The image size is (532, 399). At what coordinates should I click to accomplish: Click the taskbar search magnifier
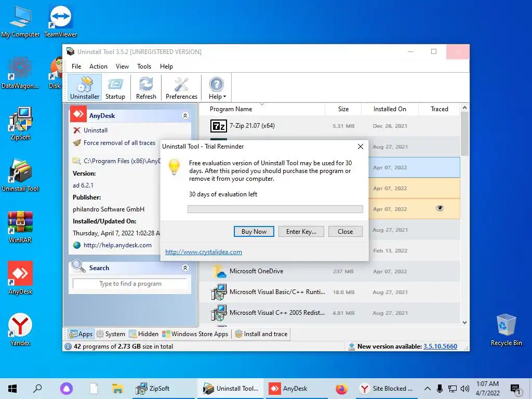(37, 389)
